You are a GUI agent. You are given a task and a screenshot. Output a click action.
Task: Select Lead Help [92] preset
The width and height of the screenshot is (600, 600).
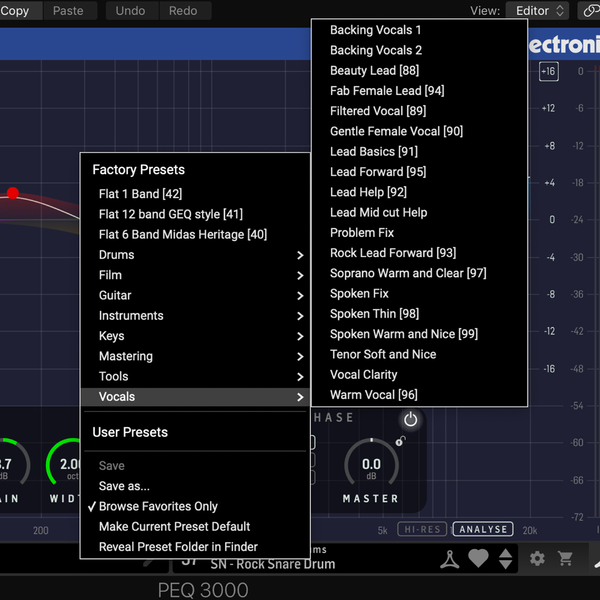click(419, 192)
